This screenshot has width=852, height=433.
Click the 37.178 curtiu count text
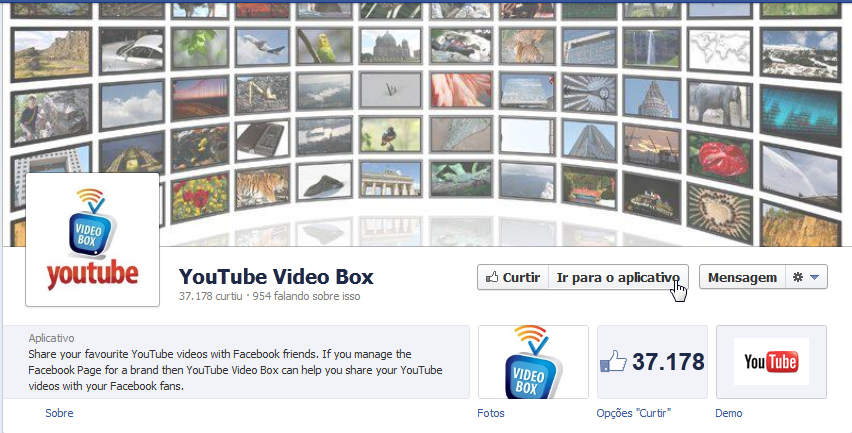208,297
